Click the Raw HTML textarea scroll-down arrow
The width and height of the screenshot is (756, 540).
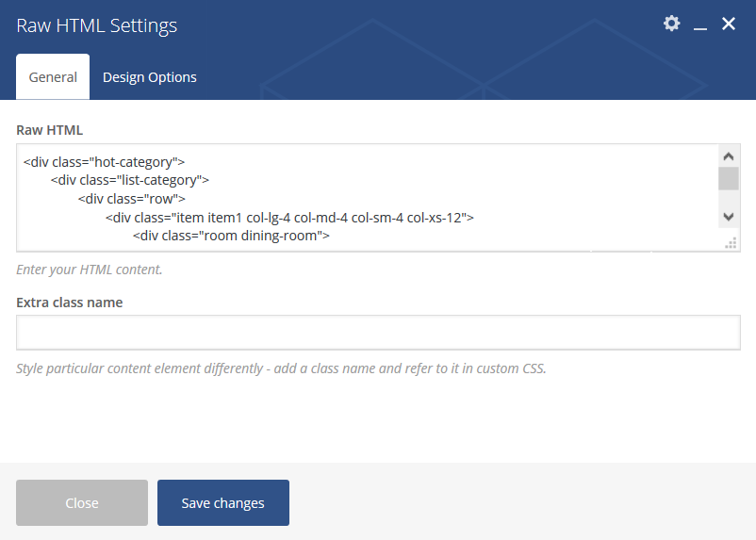(729, 217)
